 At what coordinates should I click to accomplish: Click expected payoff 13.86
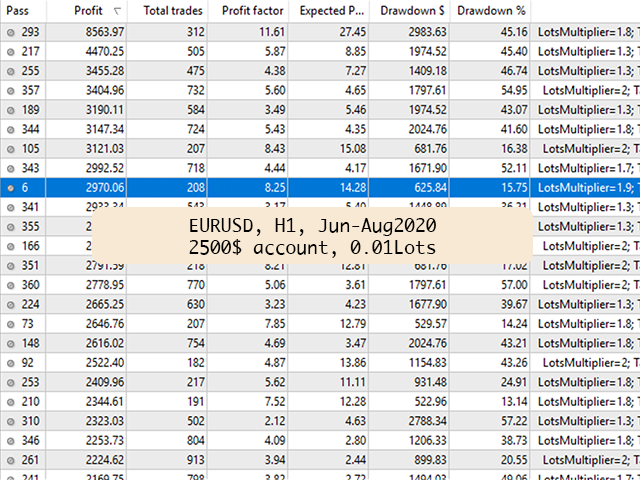coord(353,363)
